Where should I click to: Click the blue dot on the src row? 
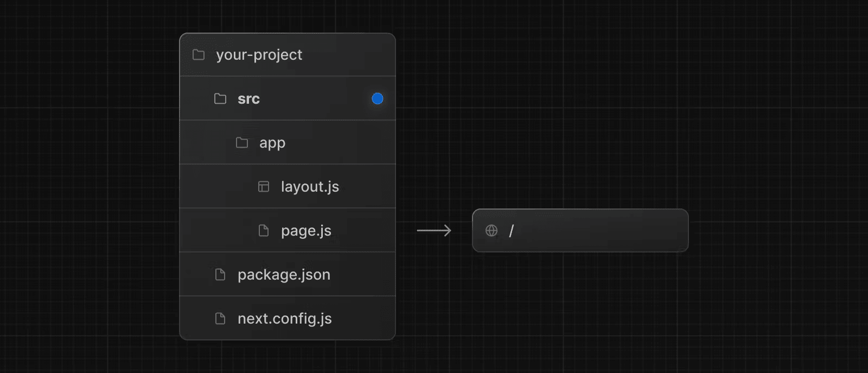pos(378,99)
